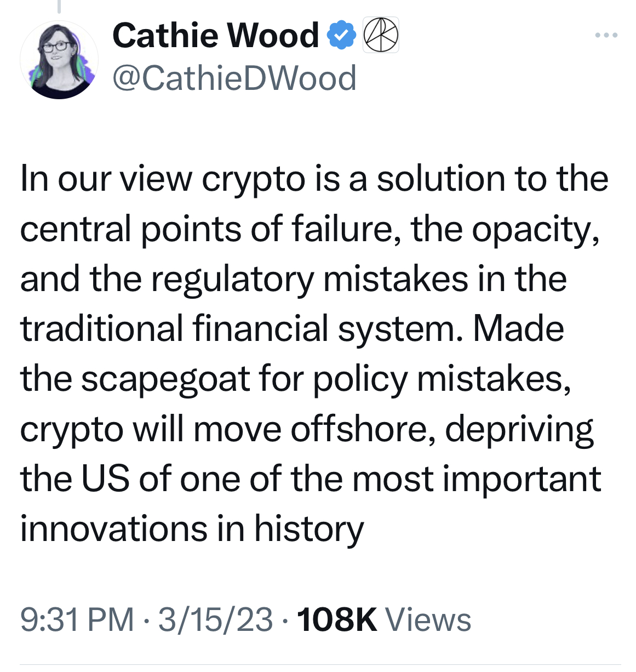636x672 pixels.
Task: Click the final line 'innovations in history'
Action: click(x=192, y=528)
